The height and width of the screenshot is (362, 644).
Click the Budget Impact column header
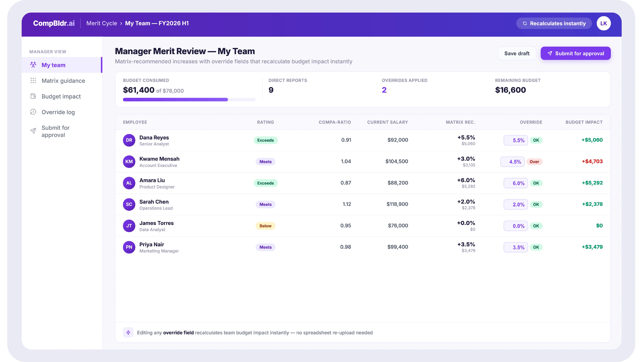(x=584, y=122)
